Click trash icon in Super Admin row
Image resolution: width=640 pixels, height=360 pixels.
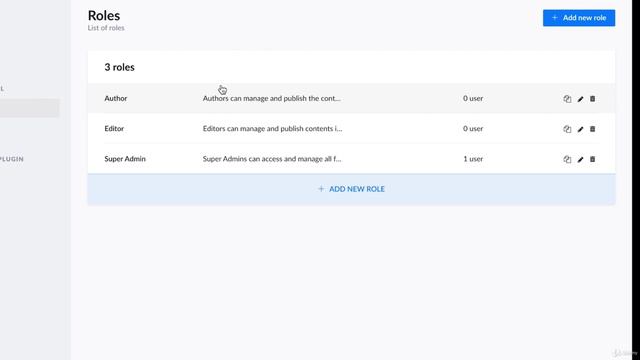[593, 159]
